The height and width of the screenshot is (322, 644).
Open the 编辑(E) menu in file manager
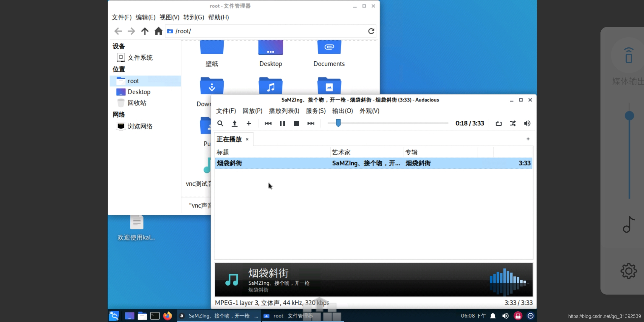tap(145, 17)
